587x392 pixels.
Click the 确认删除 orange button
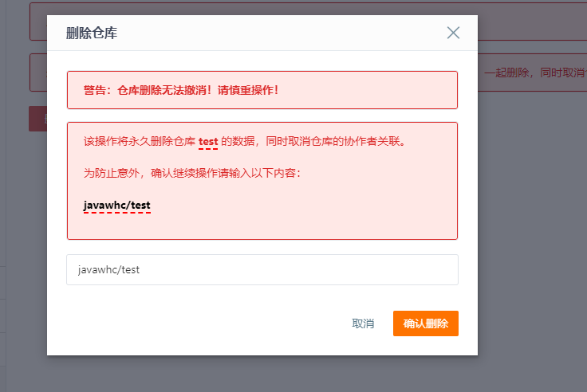(426, 323)
